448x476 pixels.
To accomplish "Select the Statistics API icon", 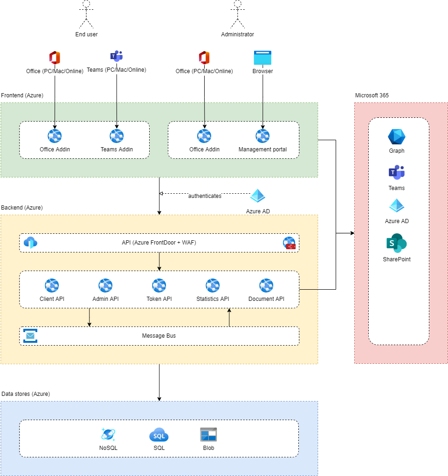I will click(213, 285).
